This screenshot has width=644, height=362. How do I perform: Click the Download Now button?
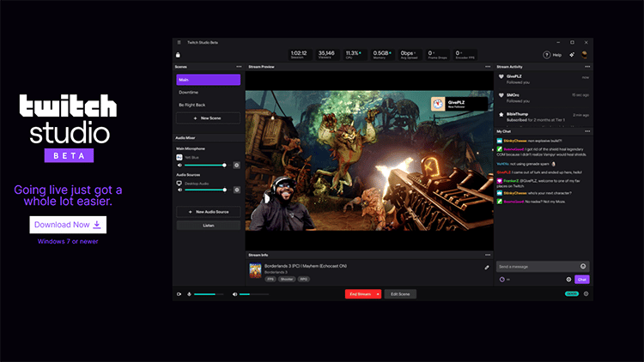(x=68, y=225)
